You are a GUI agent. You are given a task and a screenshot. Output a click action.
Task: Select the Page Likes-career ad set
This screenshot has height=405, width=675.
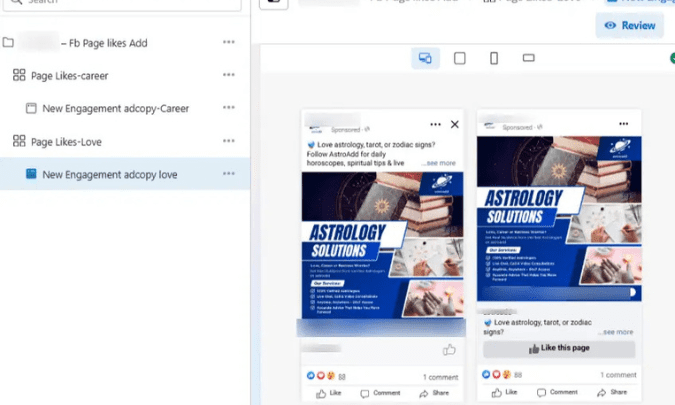pos(69,75)
